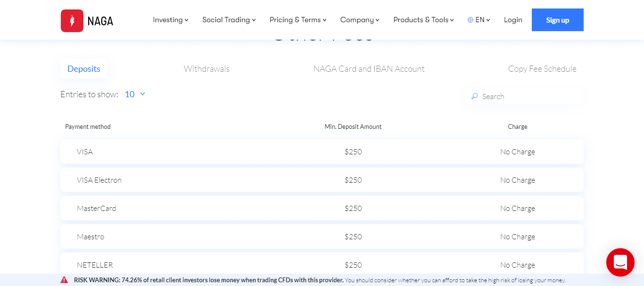Viewport: 644px width, 286px height.
Task: Type in the Search input field
Action: click(x=528, y=96)
